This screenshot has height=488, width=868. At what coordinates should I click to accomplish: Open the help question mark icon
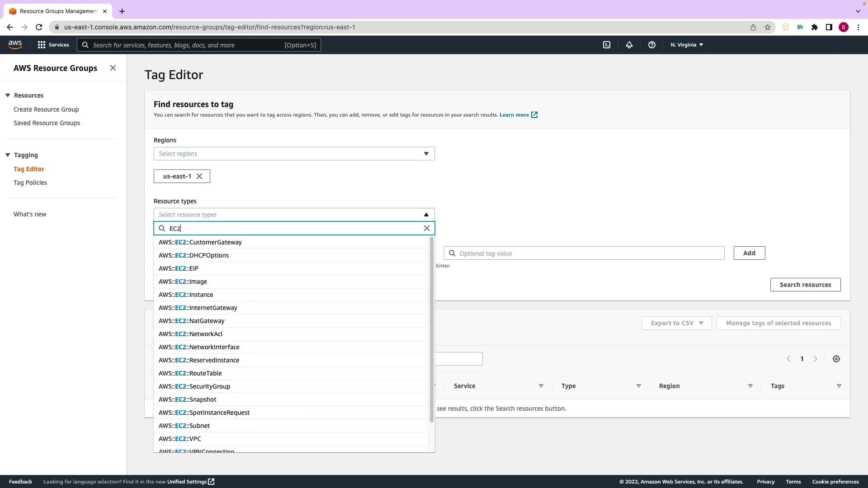click(651, 45)
